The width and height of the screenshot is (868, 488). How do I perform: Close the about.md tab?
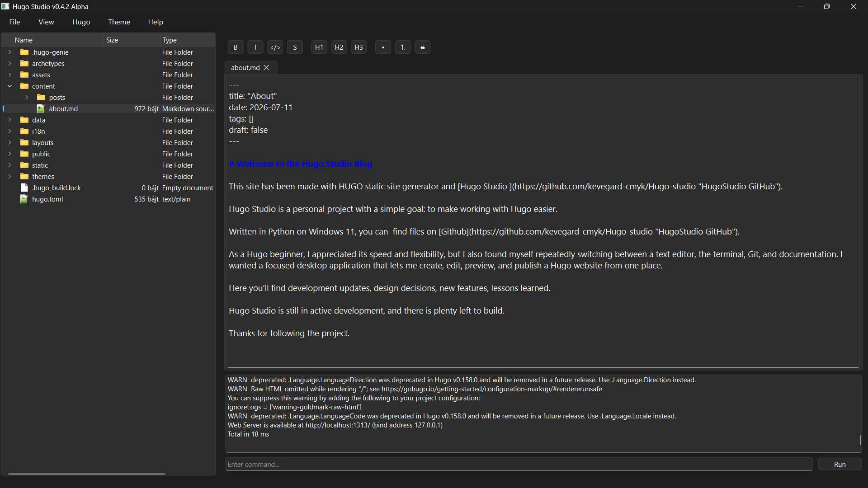[x=267, y=68]
